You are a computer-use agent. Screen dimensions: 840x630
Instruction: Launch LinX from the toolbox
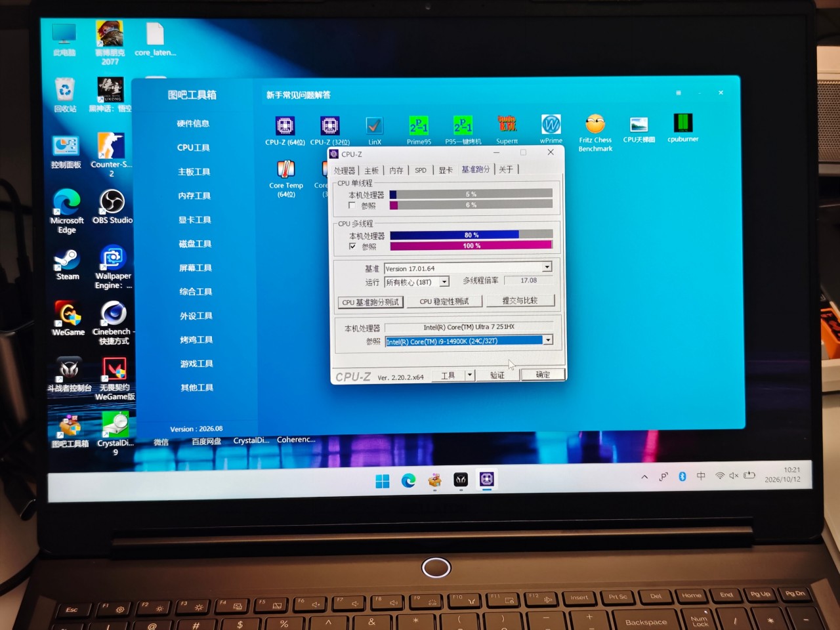pos(374,130)
